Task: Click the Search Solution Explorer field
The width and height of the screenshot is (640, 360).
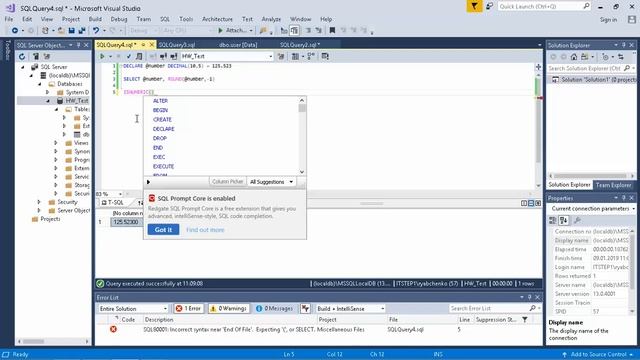Action: [x=591, y=69]
